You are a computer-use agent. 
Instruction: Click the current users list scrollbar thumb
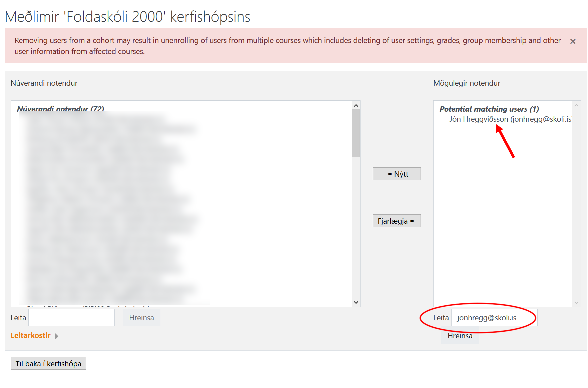tap(356, 133)
